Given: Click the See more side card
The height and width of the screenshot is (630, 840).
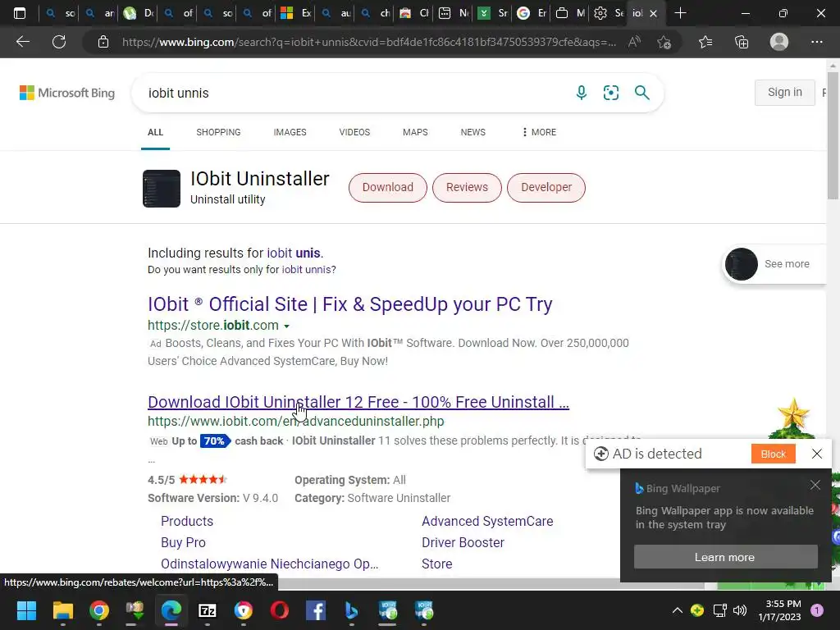Looking at the screenshot, I should coord(774,263).
